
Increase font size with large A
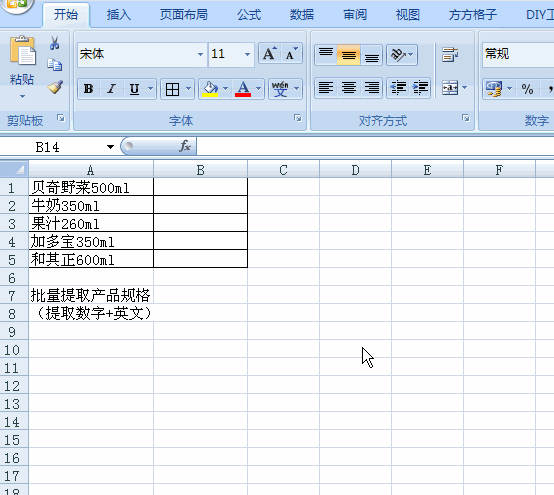pyautogui.click(x=270, y=54)
